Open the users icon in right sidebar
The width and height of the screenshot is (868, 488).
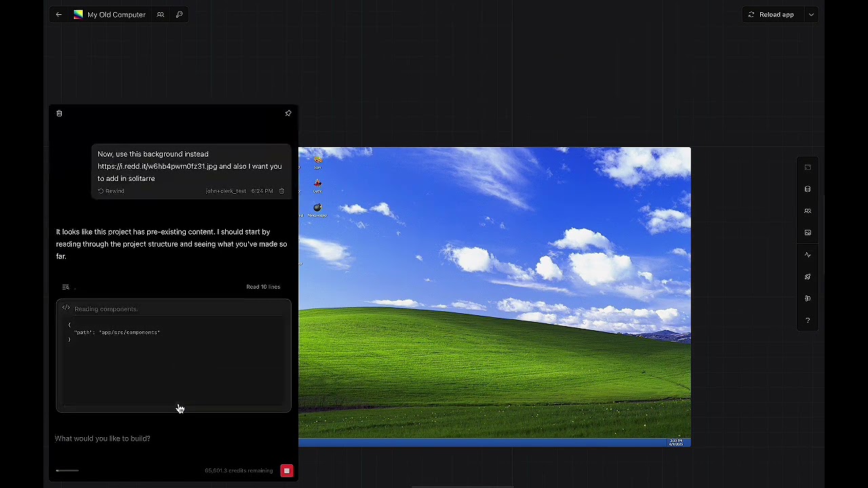pos(808,211)
